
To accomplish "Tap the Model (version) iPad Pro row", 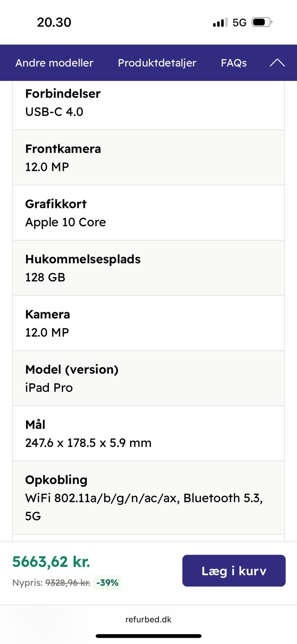I will point(148,378).
